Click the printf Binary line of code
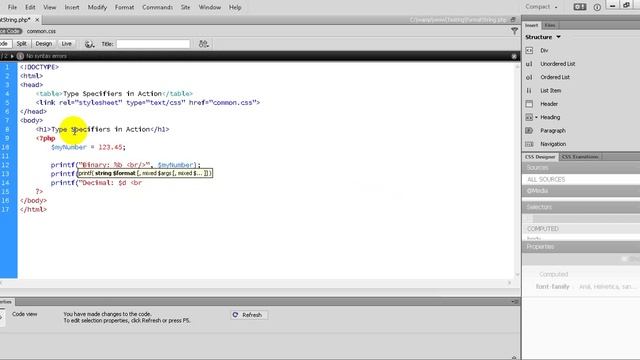Viewport: 640px width, 360px height. tap(126, 165)
